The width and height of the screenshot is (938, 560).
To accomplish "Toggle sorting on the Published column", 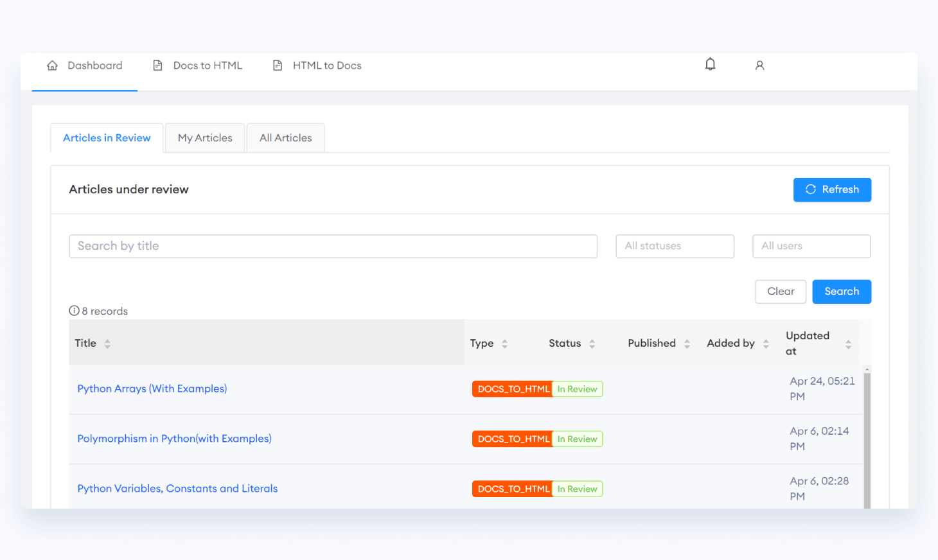I will tap(687, 344).
